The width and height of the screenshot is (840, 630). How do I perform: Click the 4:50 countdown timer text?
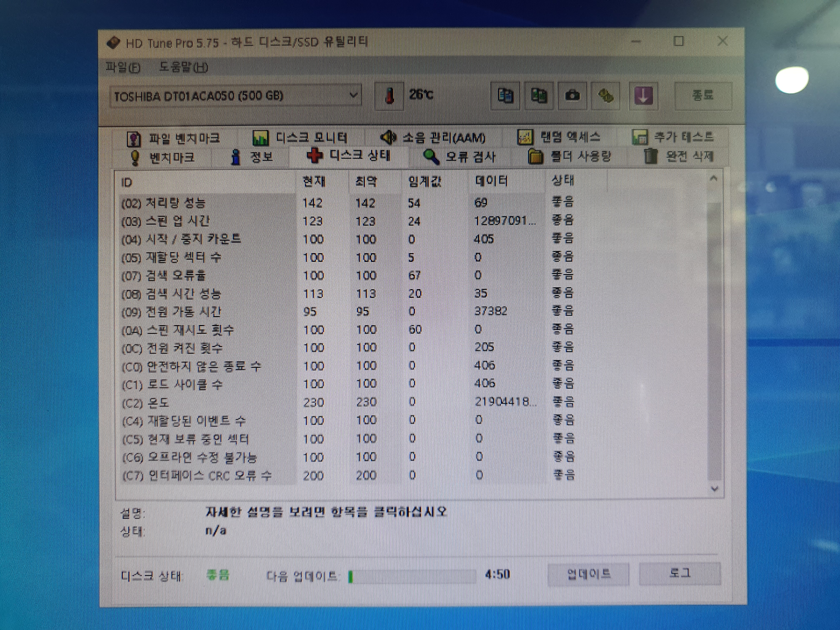point(497,574)
